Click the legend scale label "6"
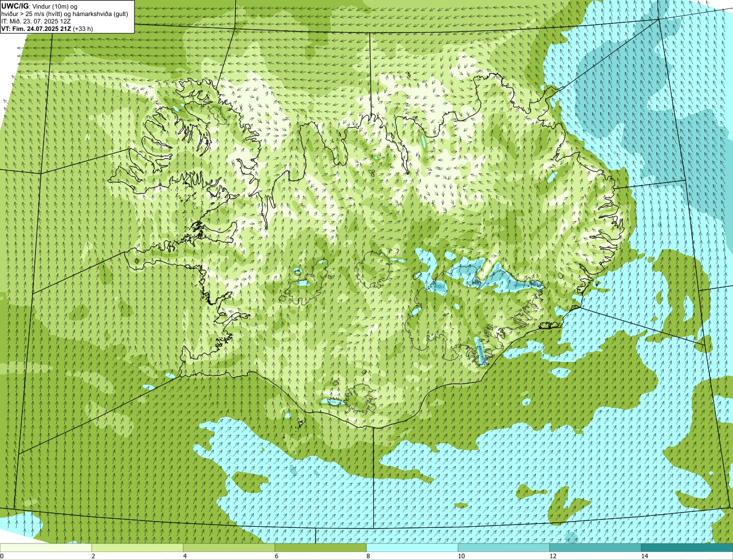This screenshot has height=560, width=733. point(276,556)
